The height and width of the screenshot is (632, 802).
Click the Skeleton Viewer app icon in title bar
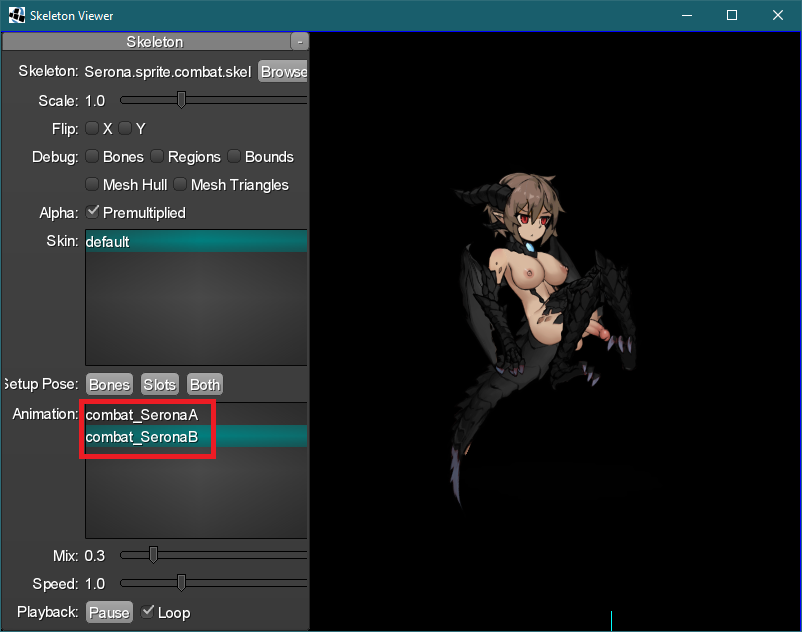[x=16, y=15]
